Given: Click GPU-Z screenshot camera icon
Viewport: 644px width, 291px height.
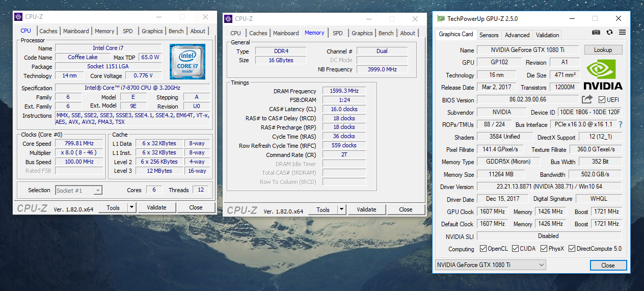Looking at the screenshot, I should point(596,32).
